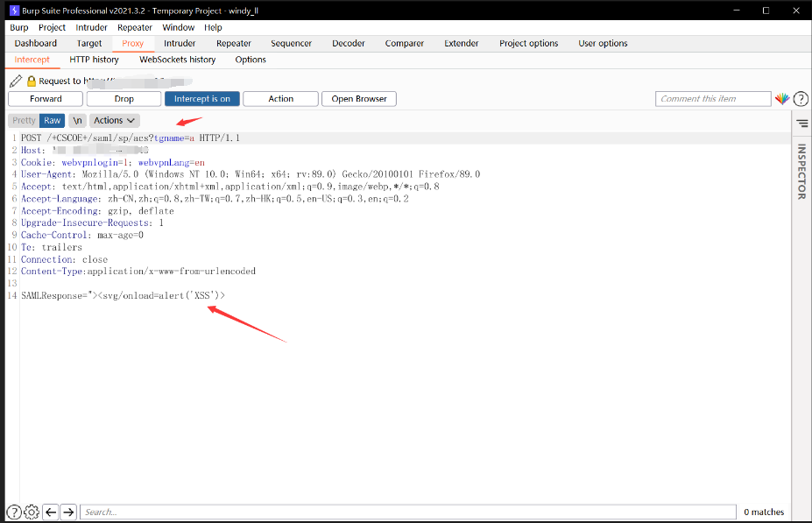Switch to Pretty view
The height and width of the screenshot is (523, 812).
(x=24, y=120)
